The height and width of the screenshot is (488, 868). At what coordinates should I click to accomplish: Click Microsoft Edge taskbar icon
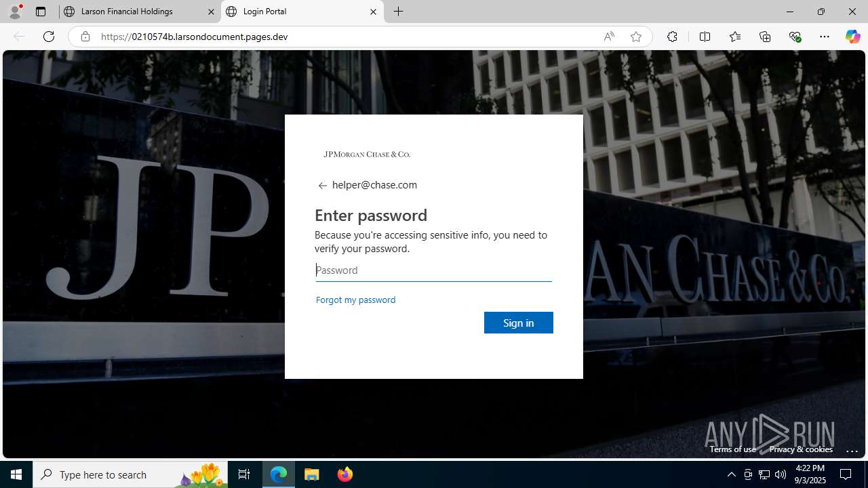279,474
